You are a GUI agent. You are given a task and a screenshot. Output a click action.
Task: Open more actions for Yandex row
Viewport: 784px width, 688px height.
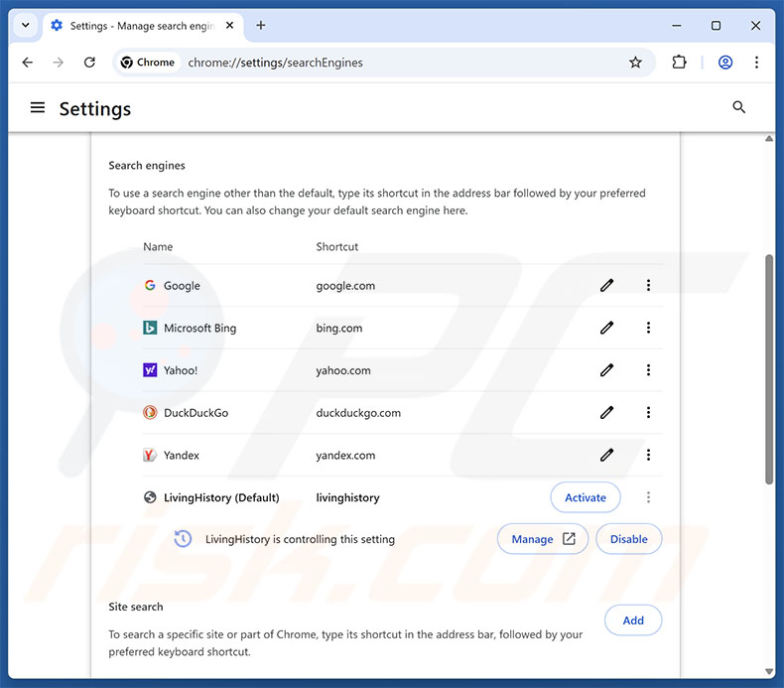(648, 455)
